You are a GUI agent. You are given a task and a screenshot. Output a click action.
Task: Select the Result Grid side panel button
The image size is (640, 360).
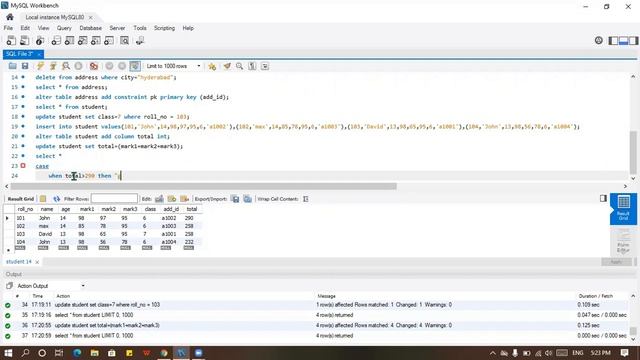pyautogui.click(x=623, y=209)
